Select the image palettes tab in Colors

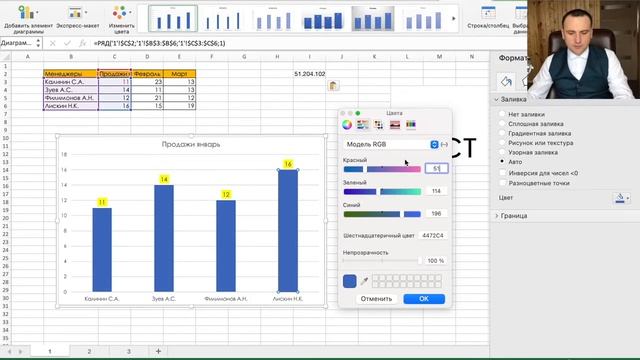coord(395,124)
